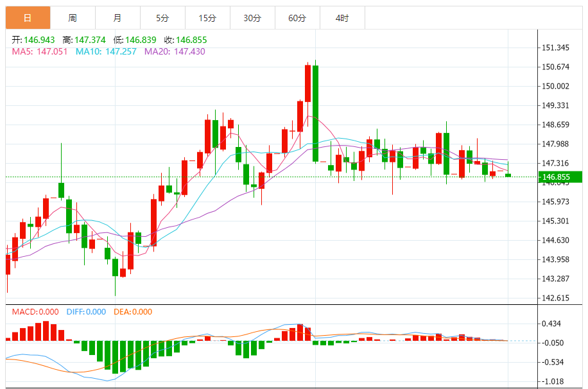This screenshot has height=389, width=588.
Task: Click the DEA:0.000 indicator label
Action: coord(133,312)
